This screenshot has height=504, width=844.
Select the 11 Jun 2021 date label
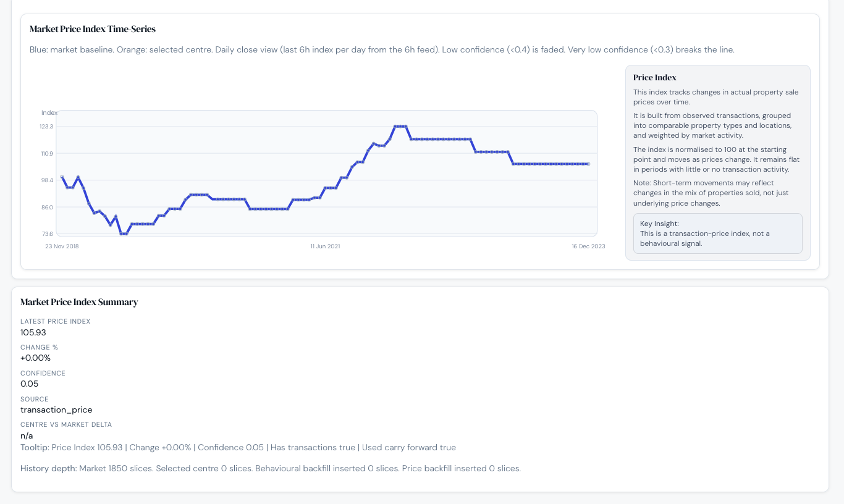tap(325, 246)
